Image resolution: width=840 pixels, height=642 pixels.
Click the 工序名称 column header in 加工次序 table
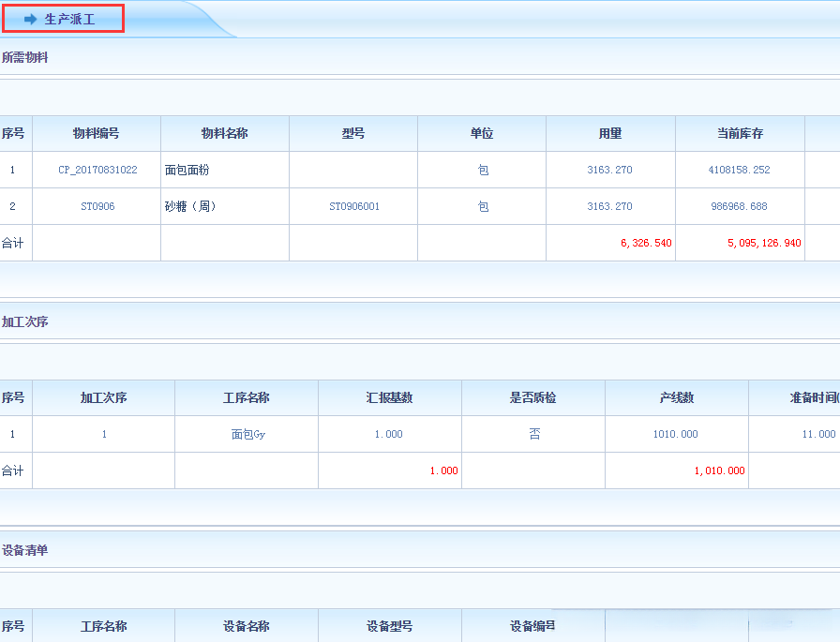(x=247, y=397)
